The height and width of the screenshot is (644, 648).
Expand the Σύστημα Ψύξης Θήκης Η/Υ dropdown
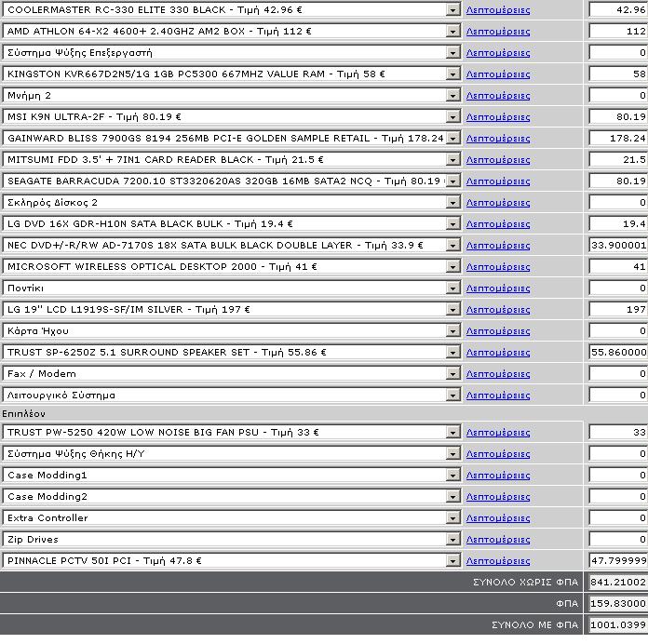click(232, 454)
